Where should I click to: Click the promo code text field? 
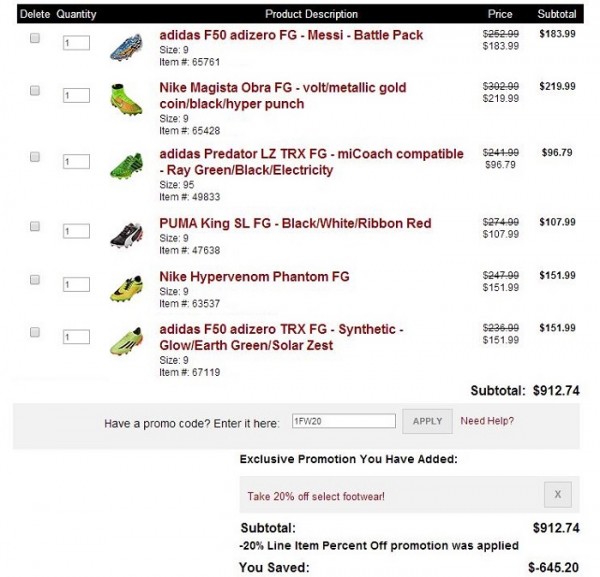[x=343, y=421]
